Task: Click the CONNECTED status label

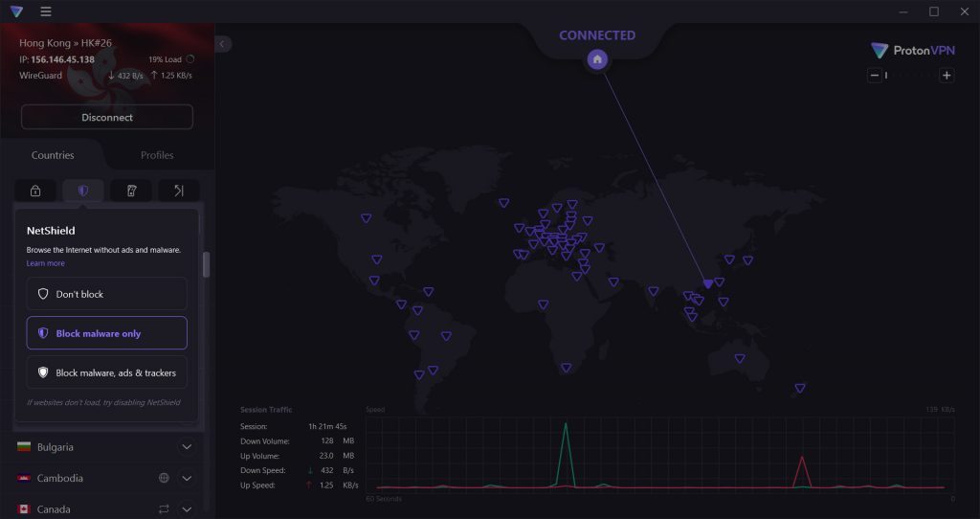Action: (597, 35)
